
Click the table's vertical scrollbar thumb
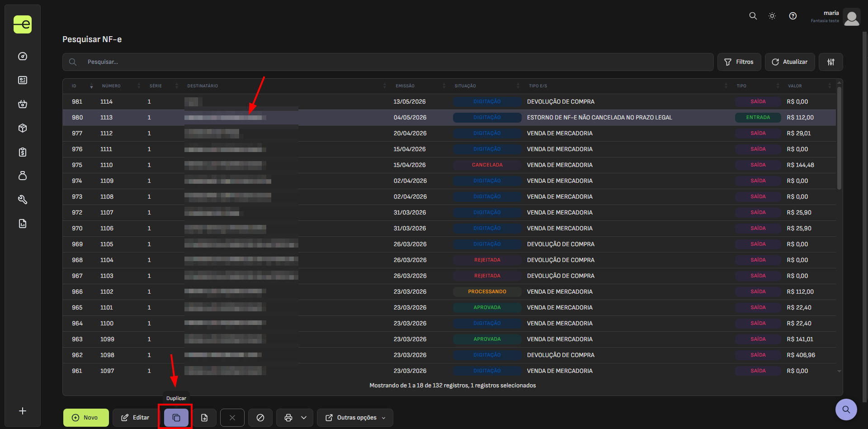(x=839, y=138)
